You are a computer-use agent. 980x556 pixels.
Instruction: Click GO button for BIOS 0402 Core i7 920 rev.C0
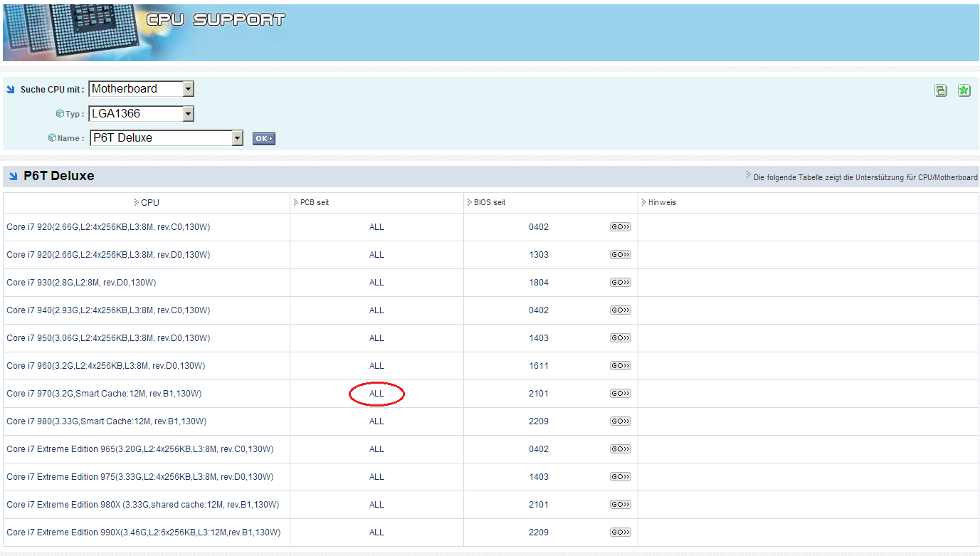pyautogui.click(x=620, y=227)
